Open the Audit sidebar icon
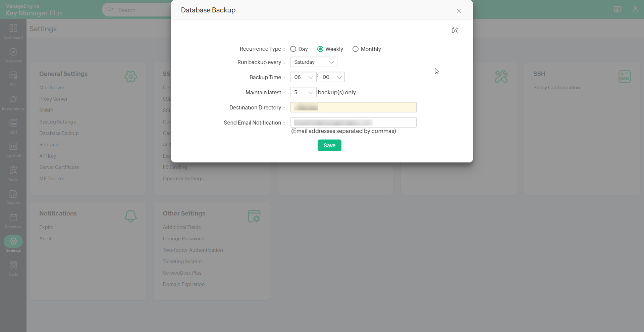The image size is (644, 332). 13,174
